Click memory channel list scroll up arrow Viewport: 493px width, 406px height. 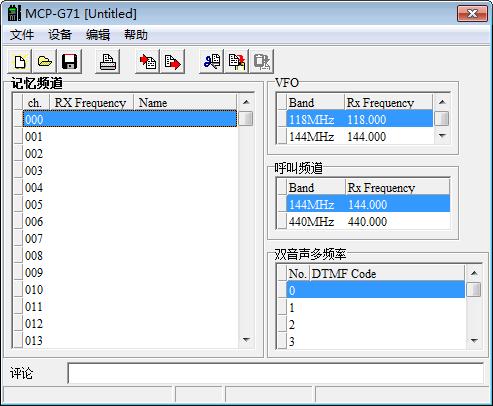click(246, 102)
